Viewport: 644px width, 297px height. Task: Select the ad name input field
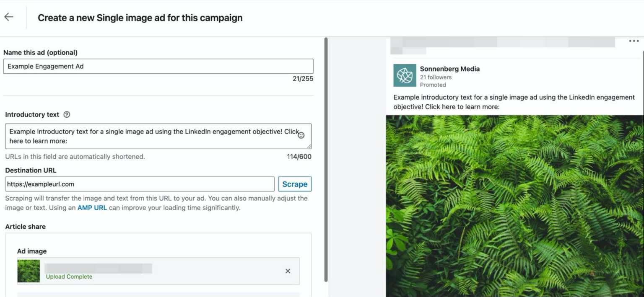158,66
